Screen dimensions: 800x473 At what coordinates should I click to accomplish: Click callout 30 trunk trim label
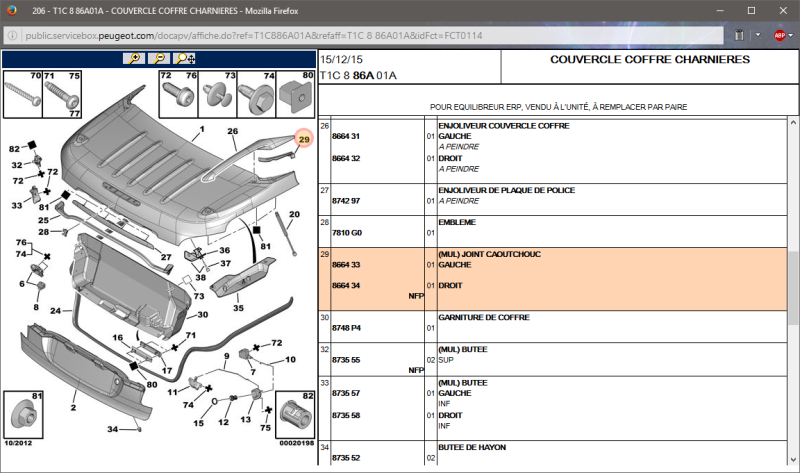click(203, 314)
